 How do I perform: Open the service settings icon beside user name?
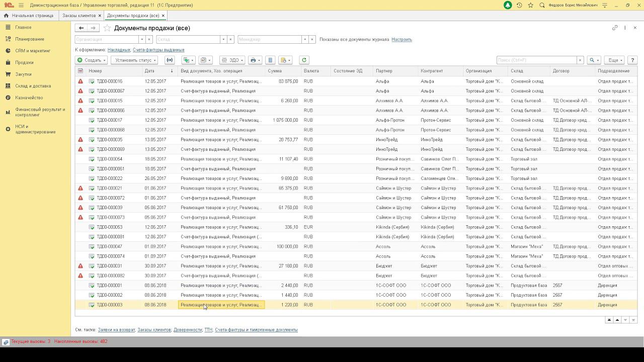coord(605,5)
